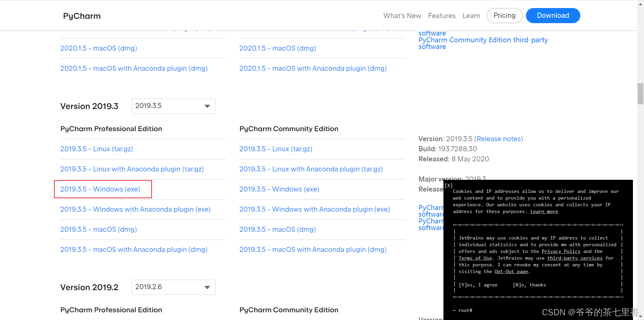This screenshot has height=320, width=644.
Task: Download Professional 2019.3.5 Linux (tar.gz)
Action: (97, 149)
